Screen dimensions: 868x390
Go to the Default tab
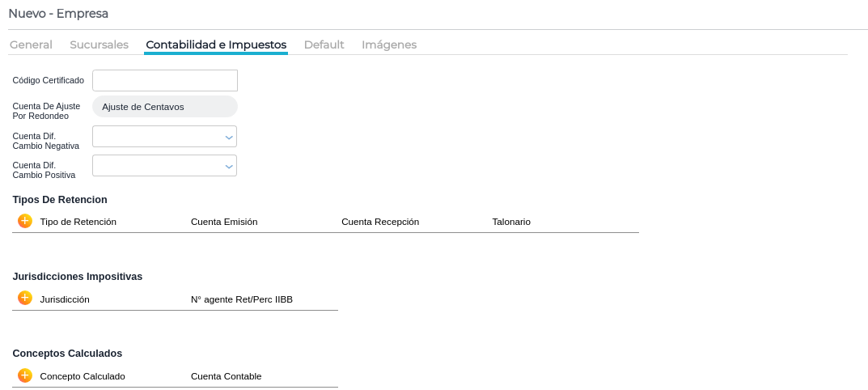click(x=324, y=45)
